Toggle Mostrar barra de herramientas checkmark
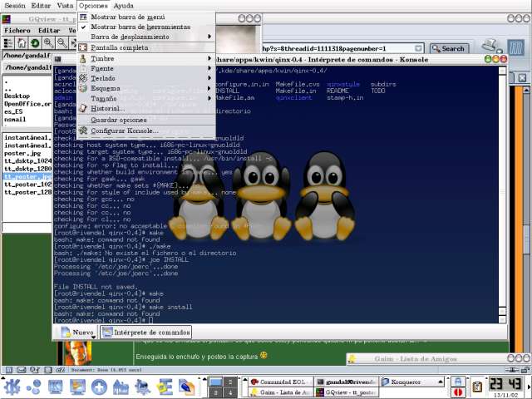The image size is (532, 399). click(x=82, y=27)
